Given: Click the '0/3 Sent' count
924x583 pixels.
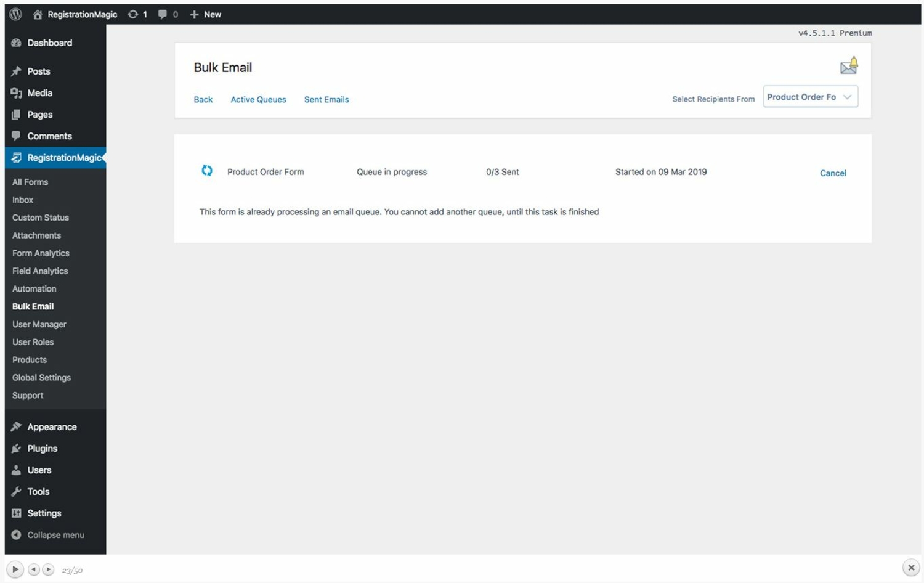Looking at the screenshot, I should pos(503,172).
